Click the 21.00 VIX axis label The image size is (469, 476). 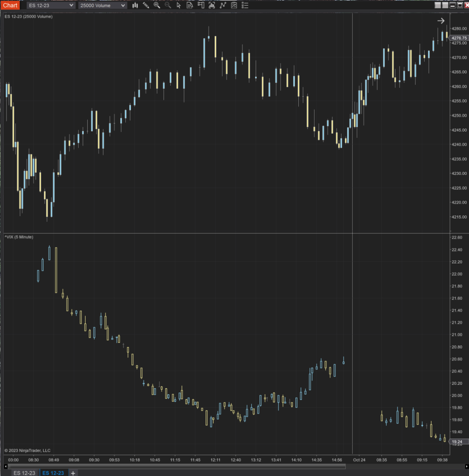pyautogui.click(x=457, y=335)
